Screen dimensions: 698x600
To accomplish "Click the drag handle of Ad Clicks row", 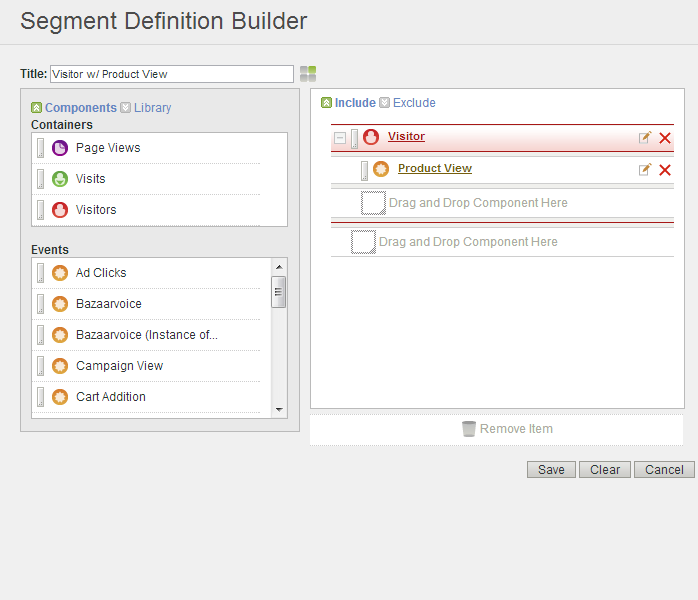I will 41,273.
